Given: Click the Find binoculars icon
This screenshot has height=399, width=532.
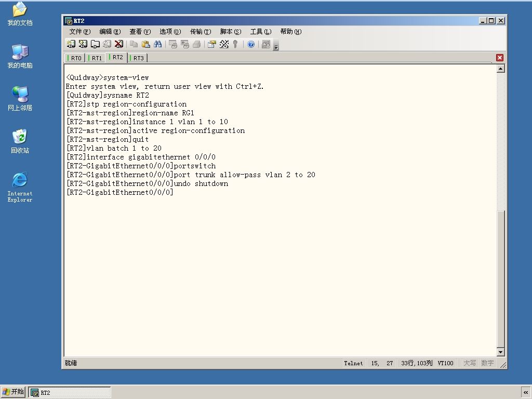Looking at the screenshot, I should coord(158,44).
